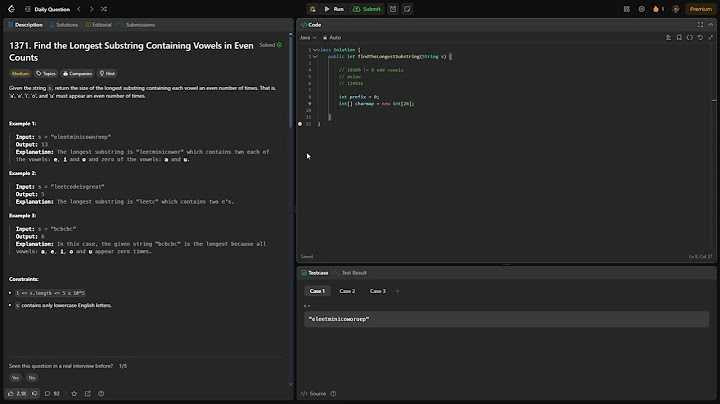
Task: Pick a random question shuffle icon
Action: 104,9
